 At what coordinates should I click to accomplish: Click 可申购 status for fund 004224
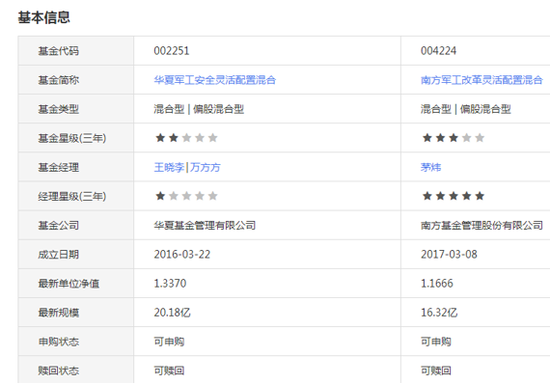[436, 342]
